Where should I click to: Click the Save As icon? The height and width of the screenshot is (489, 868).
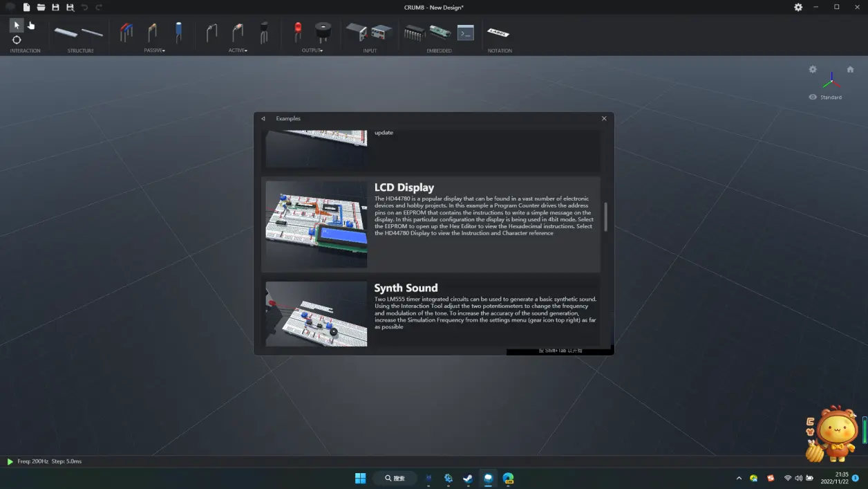coord(70,7)
